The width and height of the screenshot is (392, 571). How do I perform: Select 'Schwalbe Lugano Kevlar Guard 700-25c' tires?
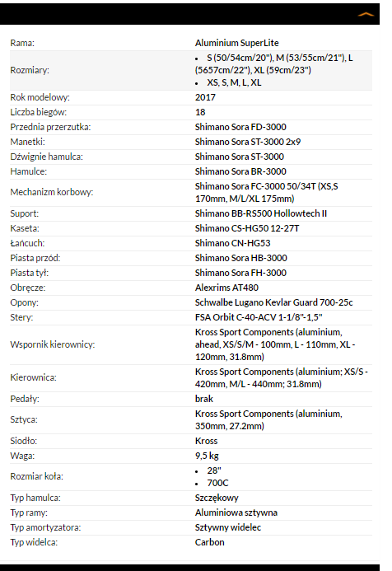click(273, 302)
